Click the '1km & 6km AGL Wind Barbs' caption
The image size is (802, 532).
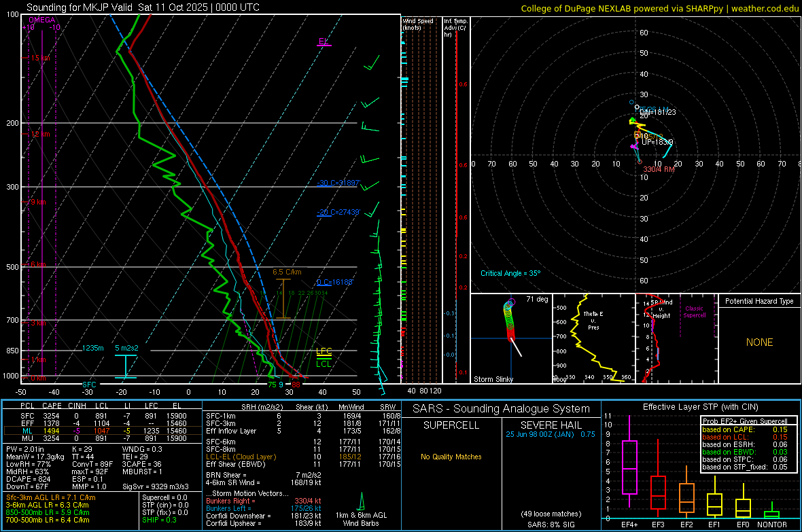pos(361,519)
